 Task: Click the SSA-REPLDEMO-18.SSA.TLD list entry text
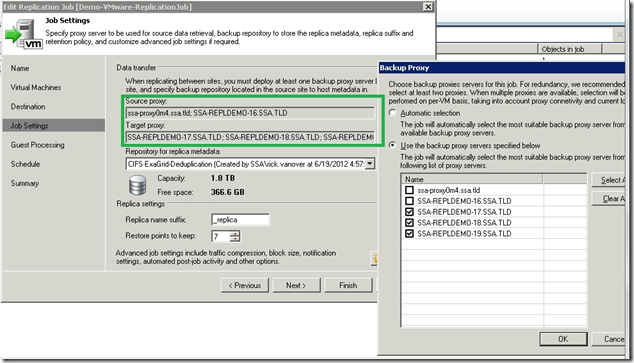point(464,223)
